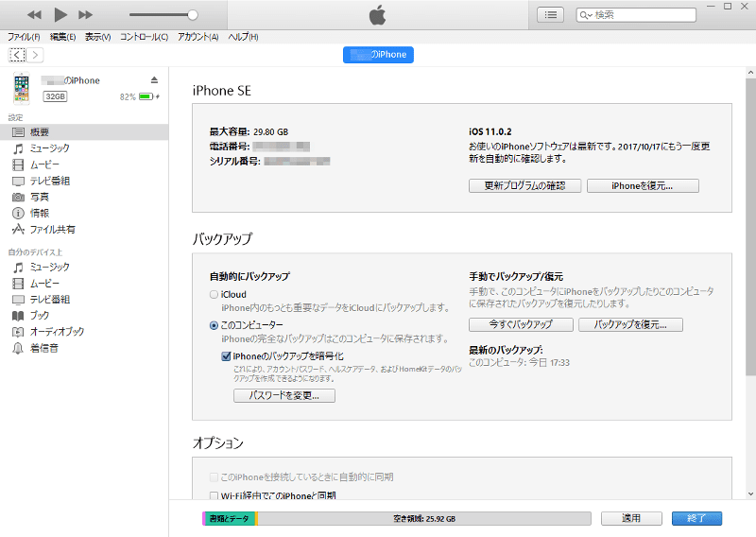Image resolution: width=756 pixels, height=537 pixels.
Task: Click the Play button in playback controls
Action: 60,14
